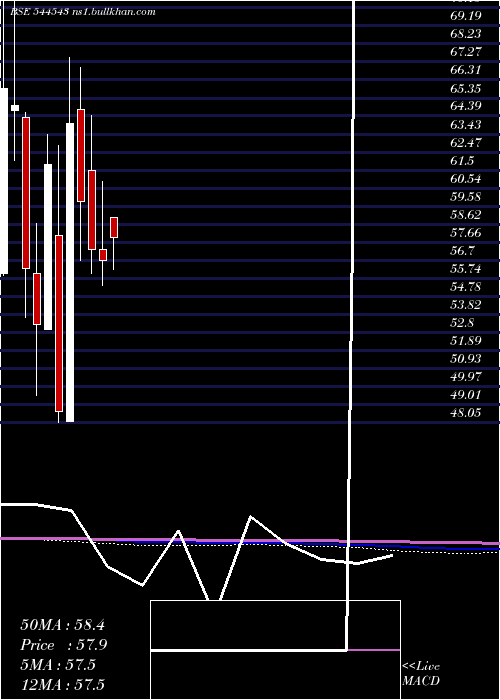Click the tallest white candlestick body
Viewport: 500px width, 700px height.
coord(70,272)
